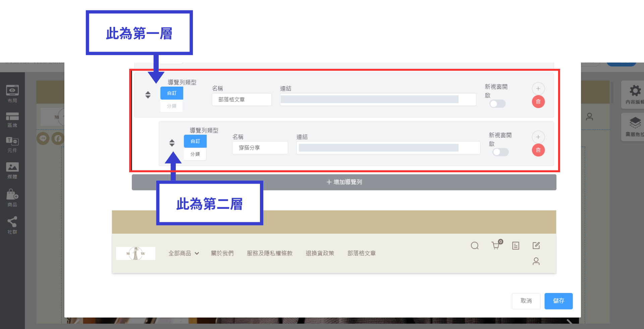Click the Facebook icon on background page

click(x=58, y=139)
